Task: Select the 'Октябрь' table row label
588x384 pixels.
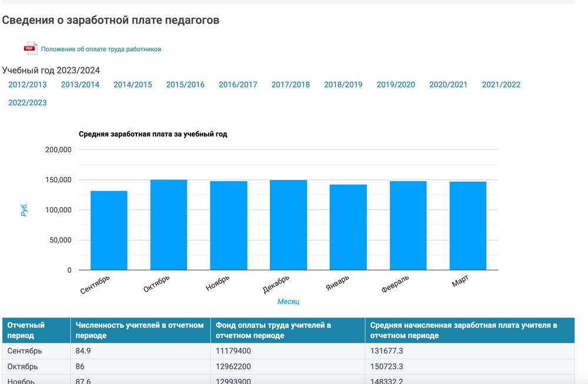Action: coord(22,366)
